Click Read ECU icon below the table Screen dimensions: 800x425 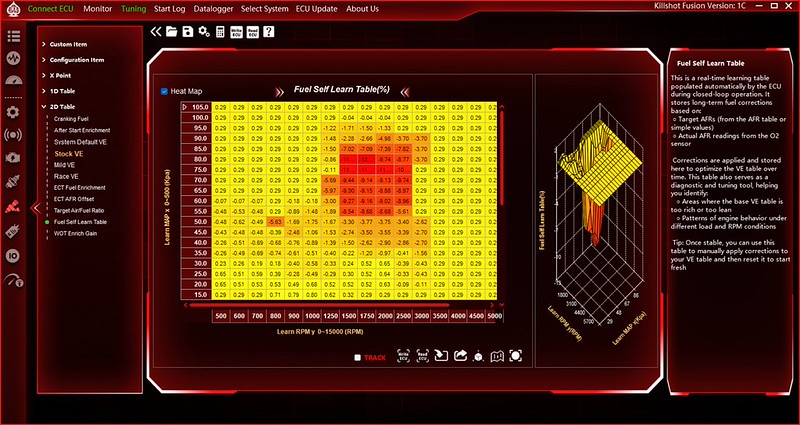[x=422, y=356]
